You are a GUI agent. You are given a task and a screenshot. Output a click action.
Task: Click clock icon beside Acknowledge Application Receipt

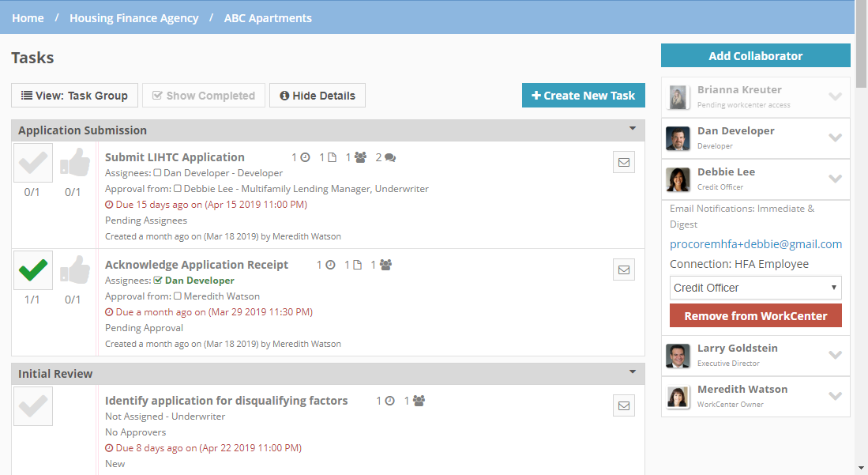(x=330, y=265)
